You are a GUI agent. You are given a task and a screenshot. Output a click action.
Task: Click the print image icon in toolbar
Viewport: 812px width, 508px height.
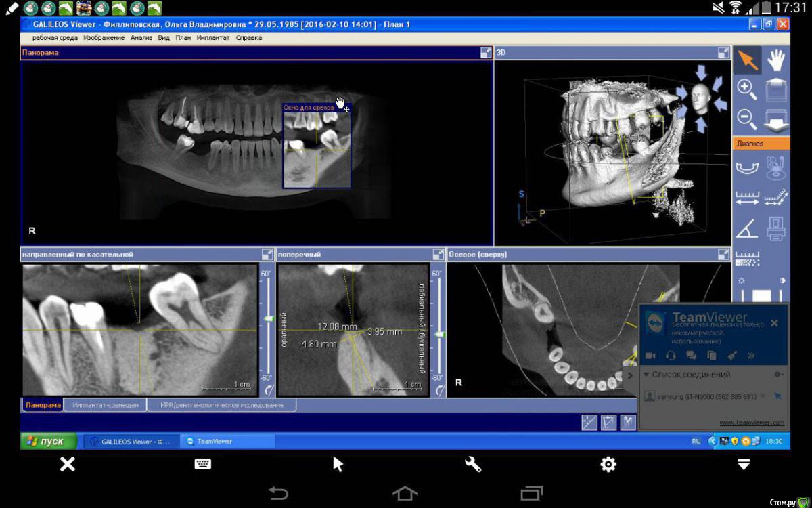(x=776, y=229)
